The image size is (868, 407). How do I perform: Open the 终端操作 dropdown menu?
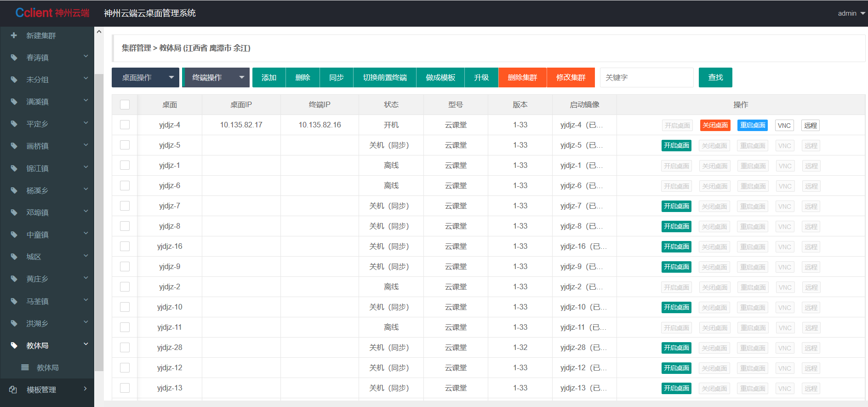[x=216, y=77]
